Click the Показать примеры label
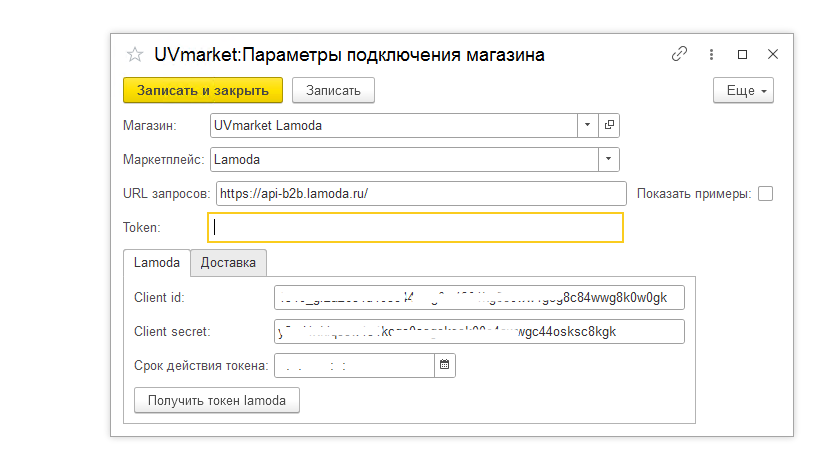 point(694,194)
